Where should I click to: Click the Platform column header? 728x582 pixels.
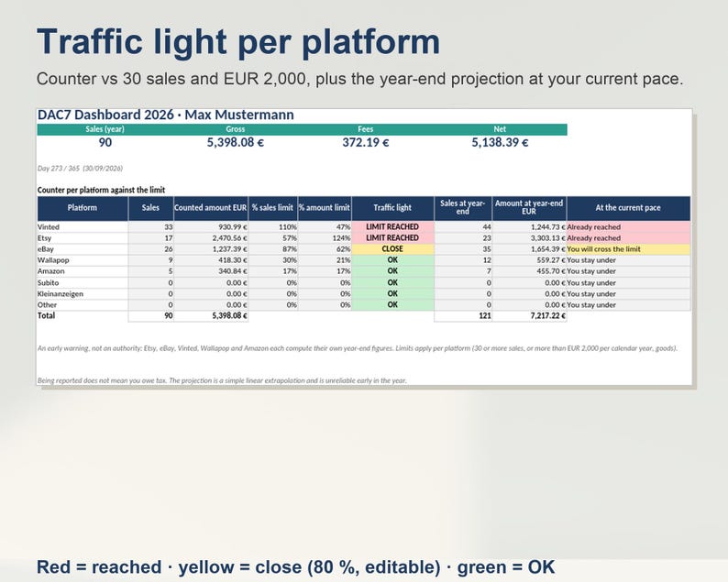click(83, 208)
